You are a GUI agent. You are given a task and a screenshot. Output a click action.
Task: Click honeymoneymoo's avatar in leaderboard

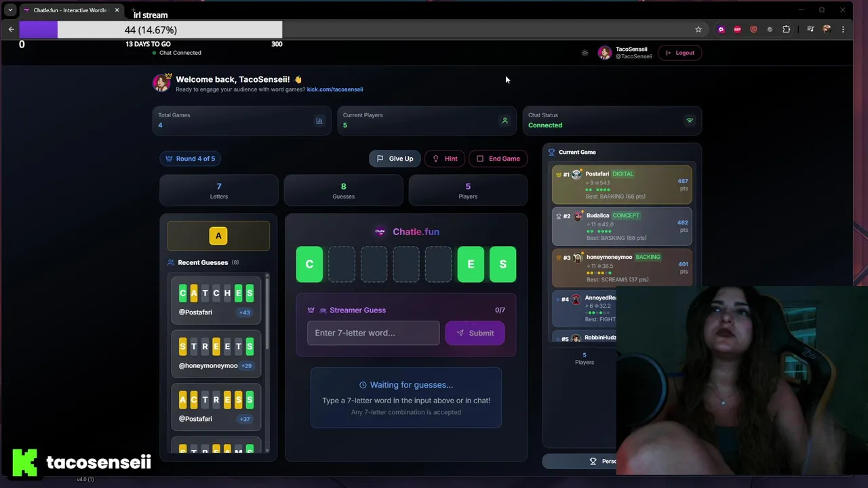click(x=578, y=258)
